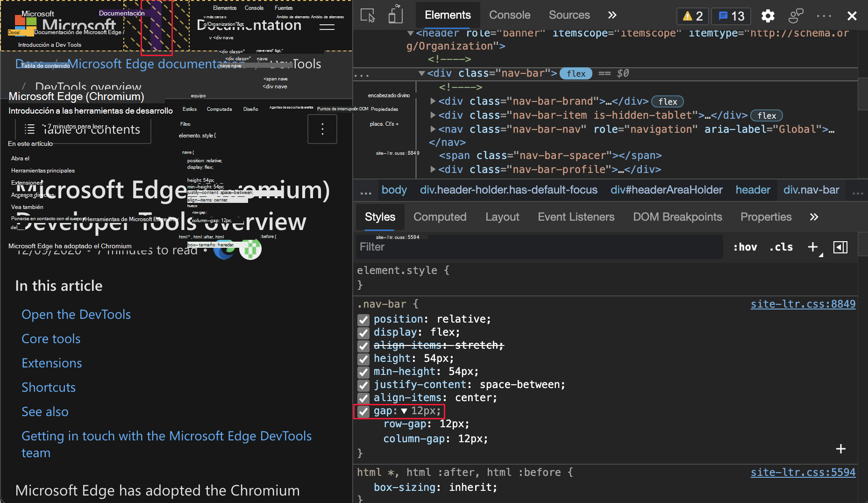View the 2 warnings counter
The image size is (868, 503).
coord(692,15)
